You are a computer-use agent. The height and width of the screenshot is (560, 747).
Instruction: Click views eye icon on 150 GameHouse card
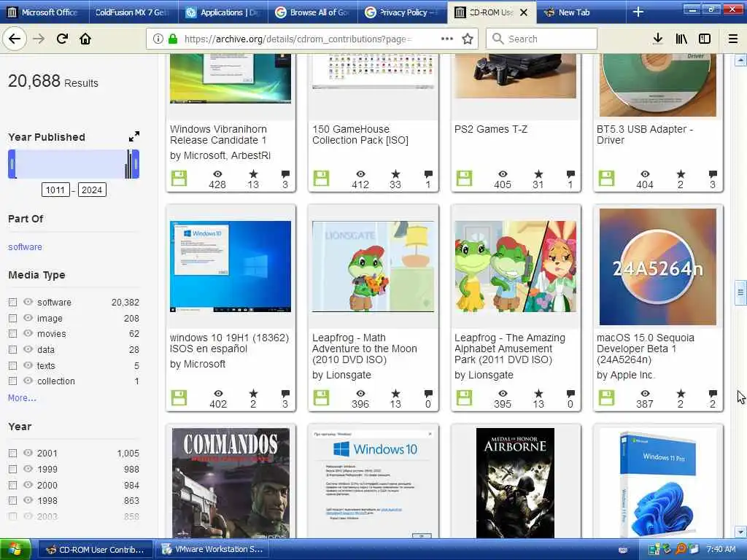[360, 174]
